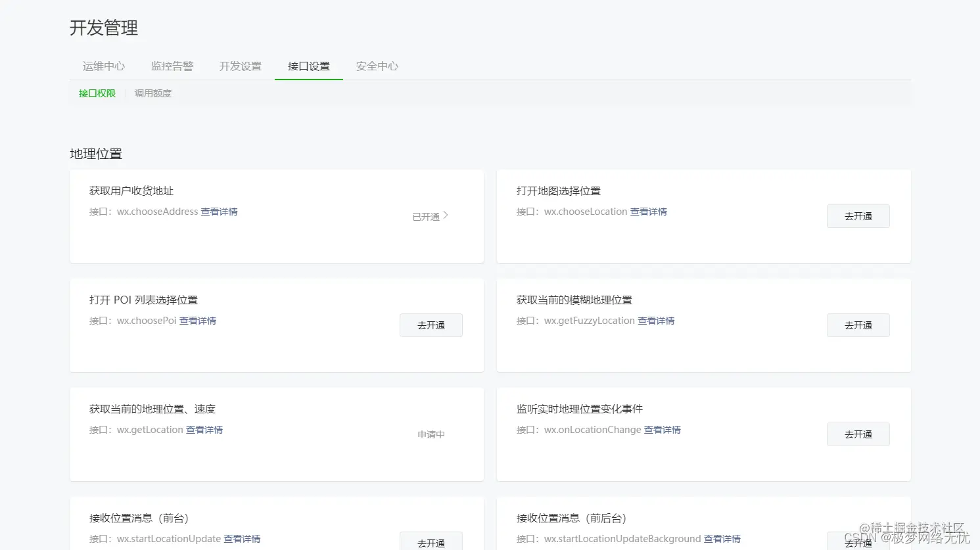Image resolution: width=980 pixels, height=550 pixels.
Task: View details of wx.choosePoi API
Action: (198, 320)
